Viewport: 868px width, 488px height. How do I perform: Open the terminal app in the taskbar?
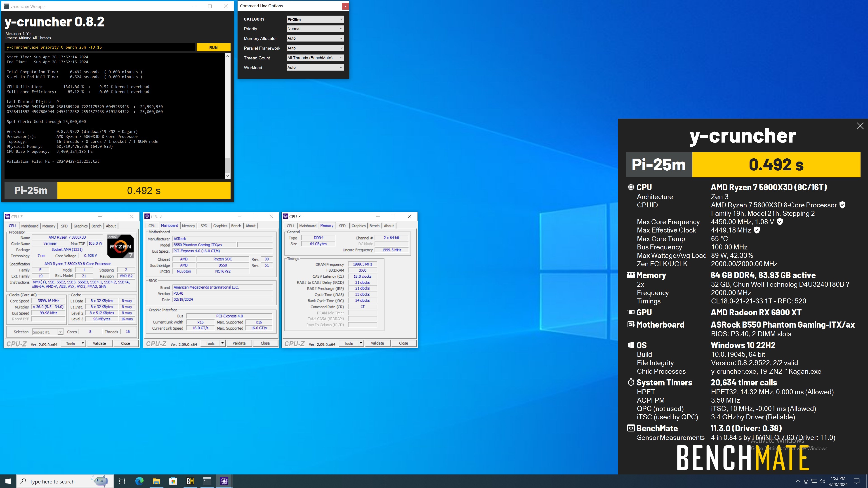tap(207, 481)
